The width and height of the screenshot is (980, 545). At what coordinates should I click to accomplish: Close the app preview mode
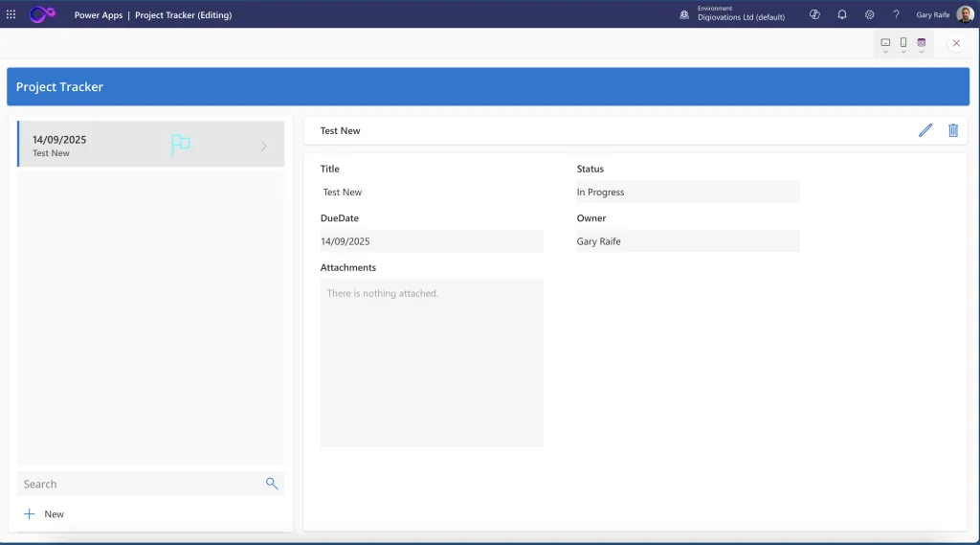tap(956, 43)
